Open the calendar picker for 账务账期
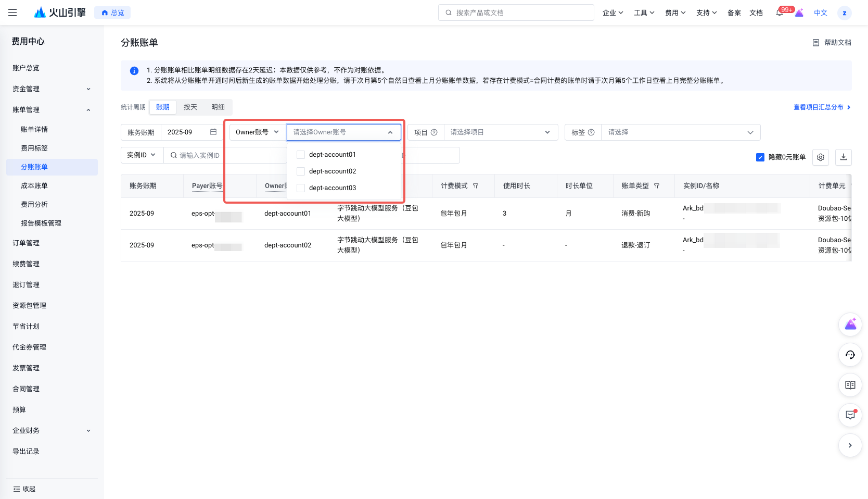Viewport: 868px width, 499px height. [213, 132]
